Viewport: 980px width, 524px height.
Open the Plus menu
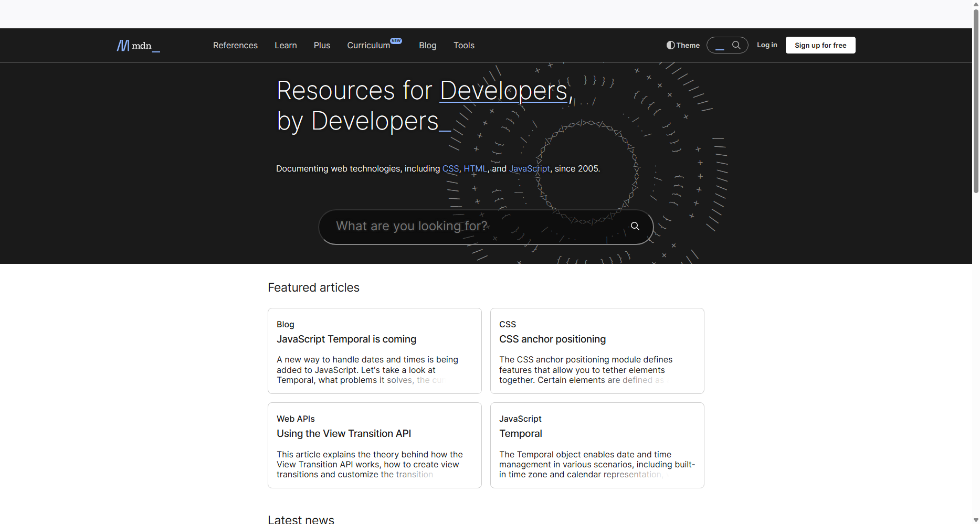click(322, 45)
